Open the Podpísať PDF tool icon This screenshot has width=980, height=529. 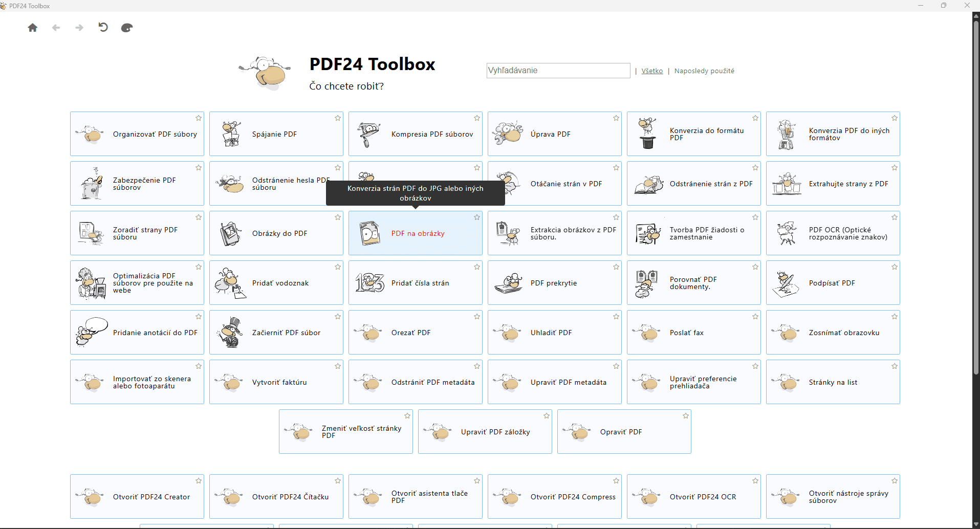pyautogui.click(x=786, y=283)
